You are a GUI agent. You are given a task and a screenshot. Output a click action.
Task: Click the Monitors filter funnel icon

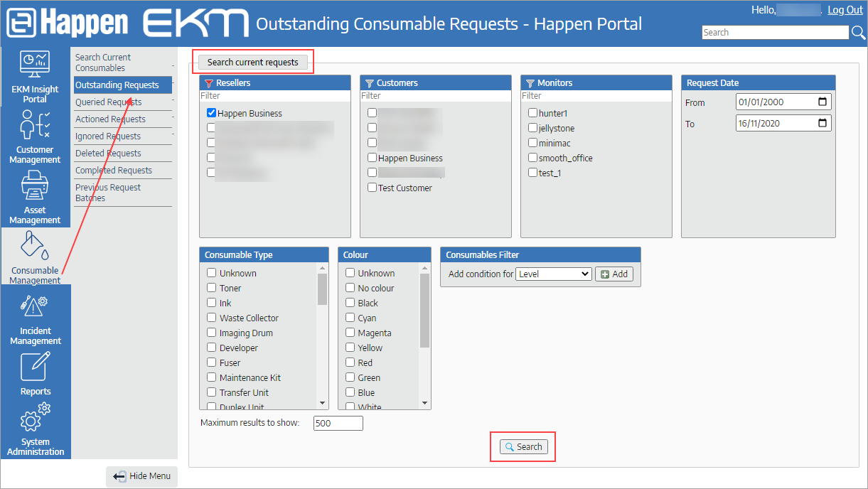click(x=530, y=83)
